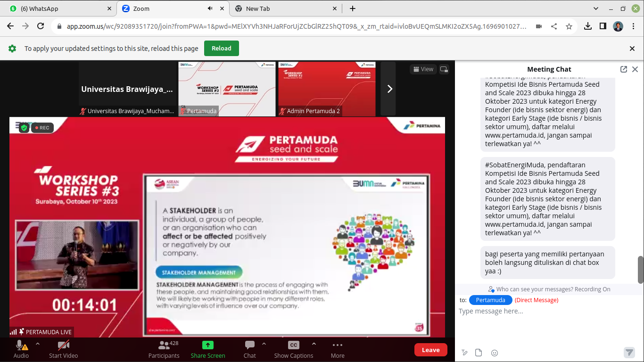Toggle browser side panel icon

[x=603, y=26]
